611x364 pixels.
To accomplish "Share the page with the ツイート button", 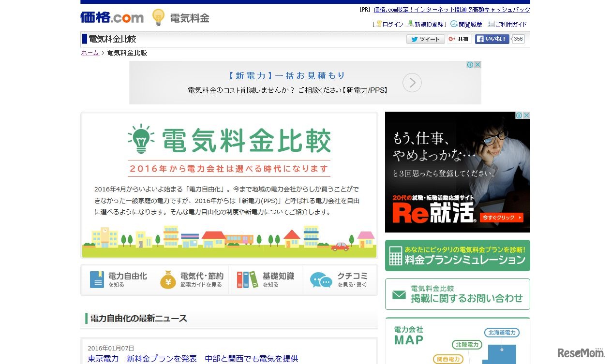I will [425, 39].
